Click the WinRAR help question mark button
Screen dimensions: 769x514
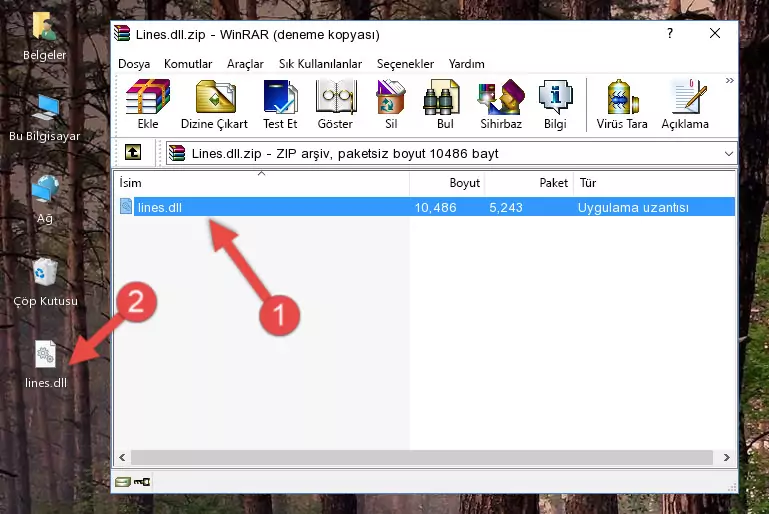point(670,33)
